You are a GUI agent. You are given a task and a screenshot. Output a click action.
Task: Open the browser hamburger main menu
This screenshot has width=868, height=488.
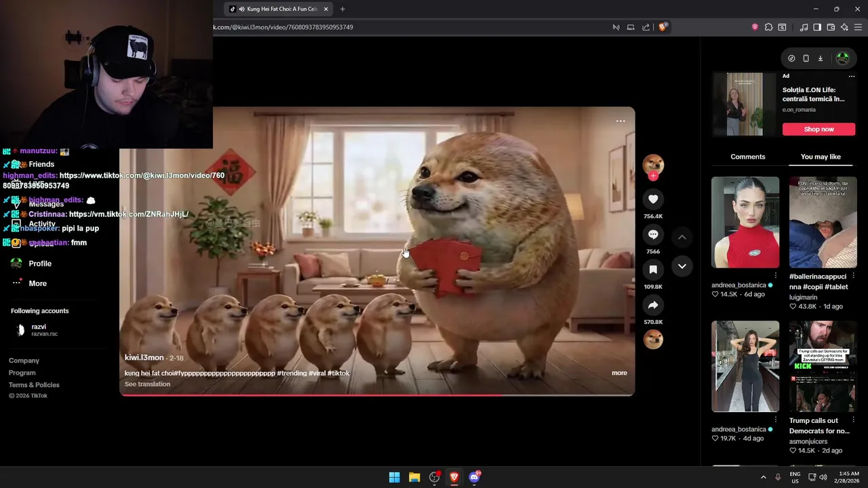point(858,27)
